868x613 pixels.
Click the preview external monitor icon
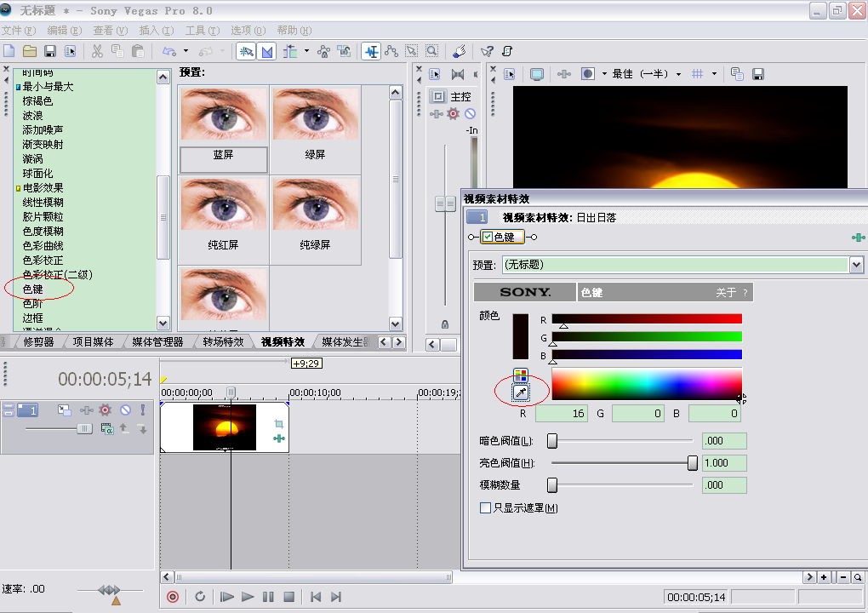point(536,74)
